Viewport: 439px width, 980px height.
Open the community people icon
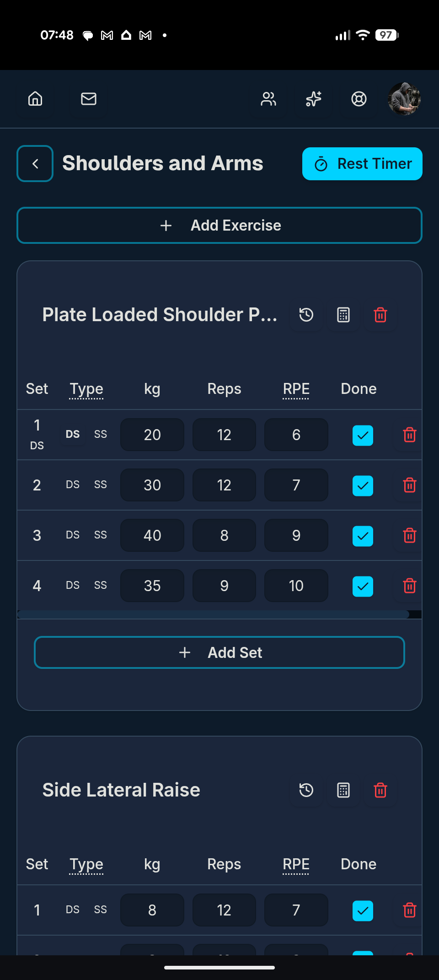tap(268, 99)
